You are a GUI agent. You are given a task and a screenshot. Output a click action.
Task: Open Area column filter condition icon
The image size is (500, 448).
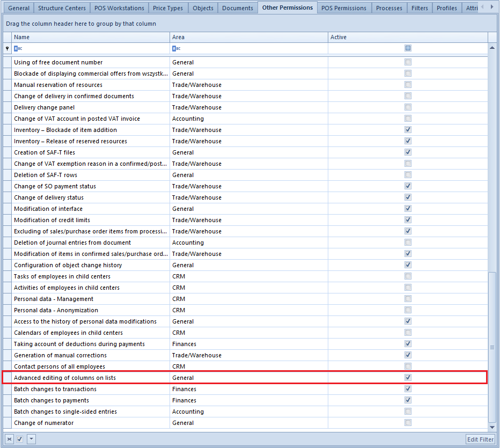click(176, 48)
